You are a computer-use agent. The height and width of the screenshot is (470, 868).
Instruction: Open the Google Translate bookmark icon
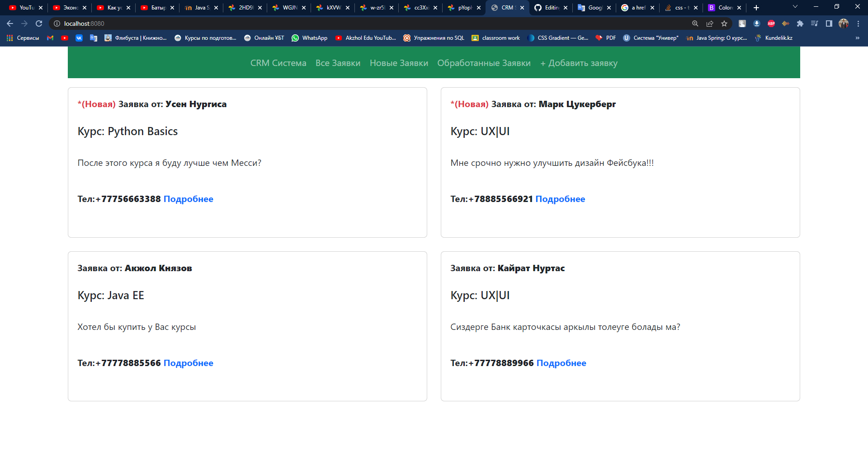click(94, 38)
